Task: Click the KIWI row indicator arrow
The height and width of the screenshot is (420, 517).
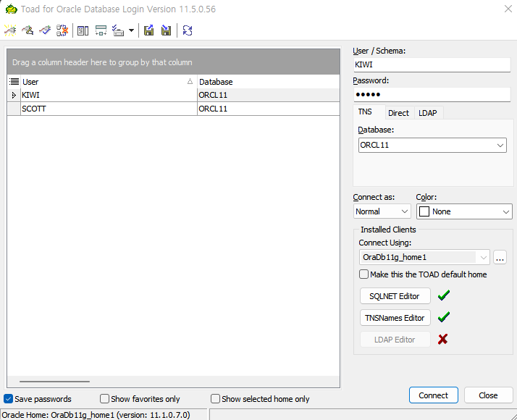Action: tap(14, 96)
